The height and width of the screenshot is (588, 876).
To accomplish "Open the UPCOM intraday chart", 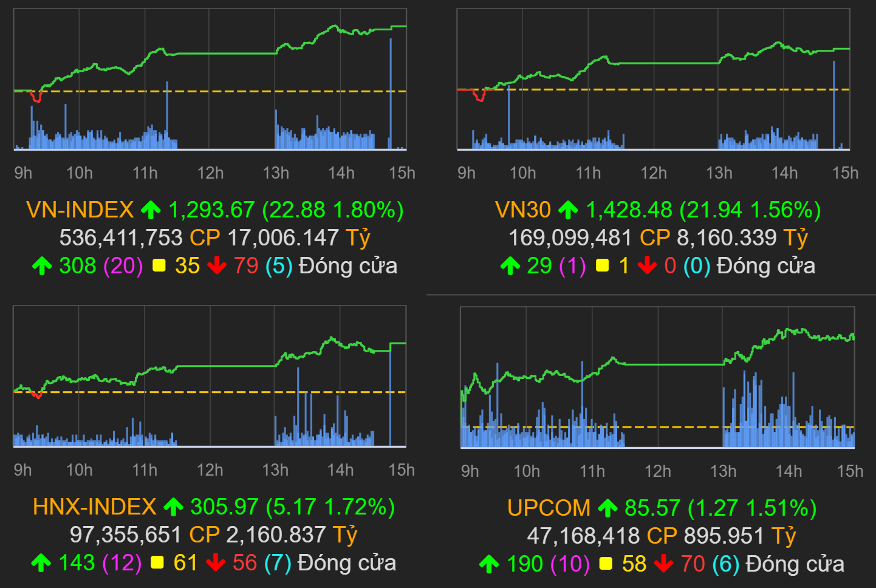I will click(658, 378).
